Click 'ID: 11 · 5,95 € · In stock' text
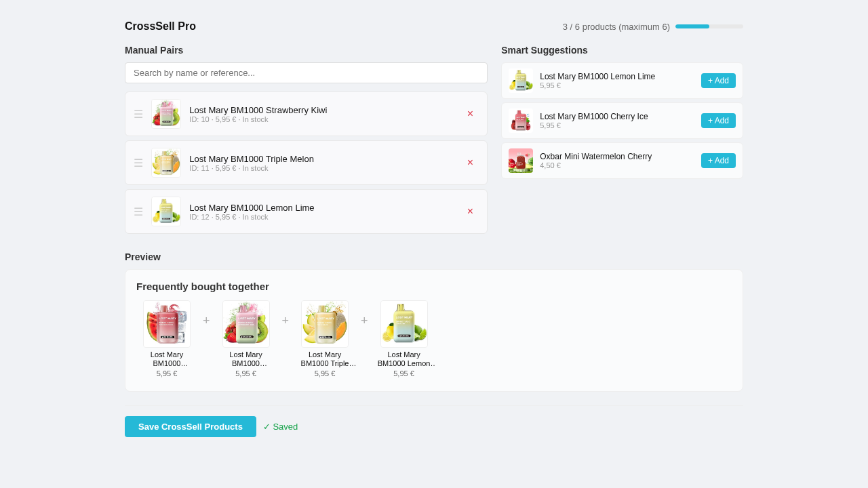The height and width of the screenshot is (488, 868). coord(229,168)
